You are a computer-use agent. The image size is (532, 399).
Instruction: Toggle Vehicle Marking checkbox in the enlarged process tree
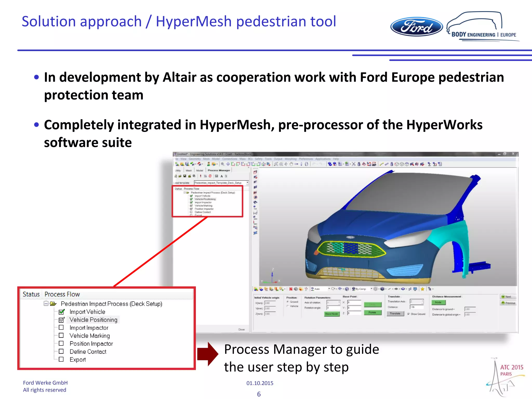pyautogui.click(x=61, y=335)
